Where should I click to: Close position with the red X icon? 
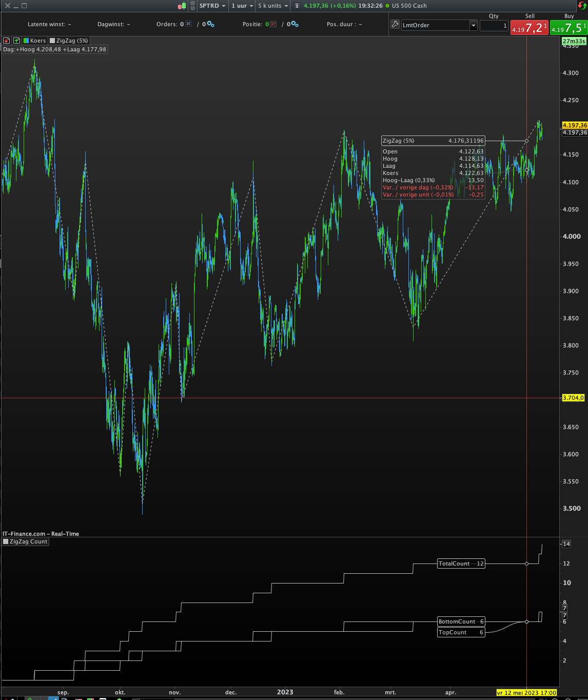[273, 24]
